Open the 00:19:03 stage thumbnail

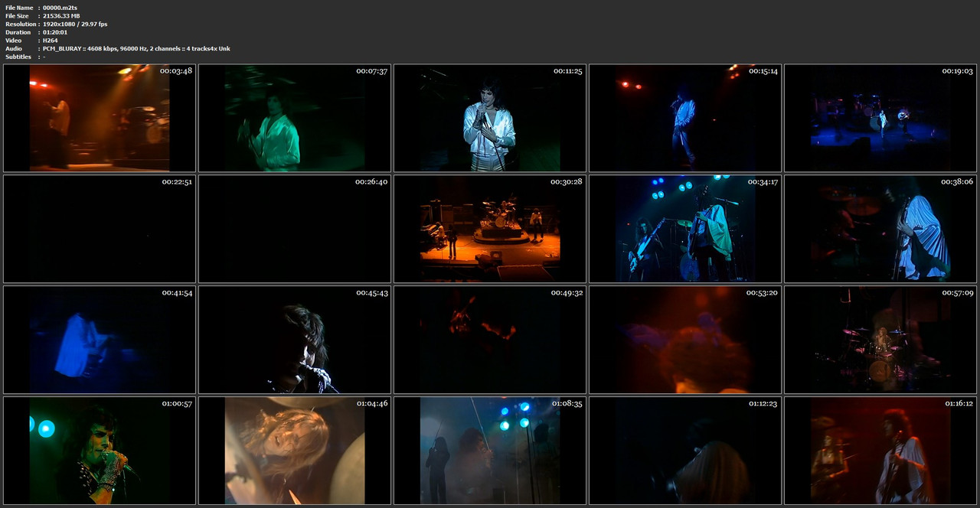(x=880, y=118)
